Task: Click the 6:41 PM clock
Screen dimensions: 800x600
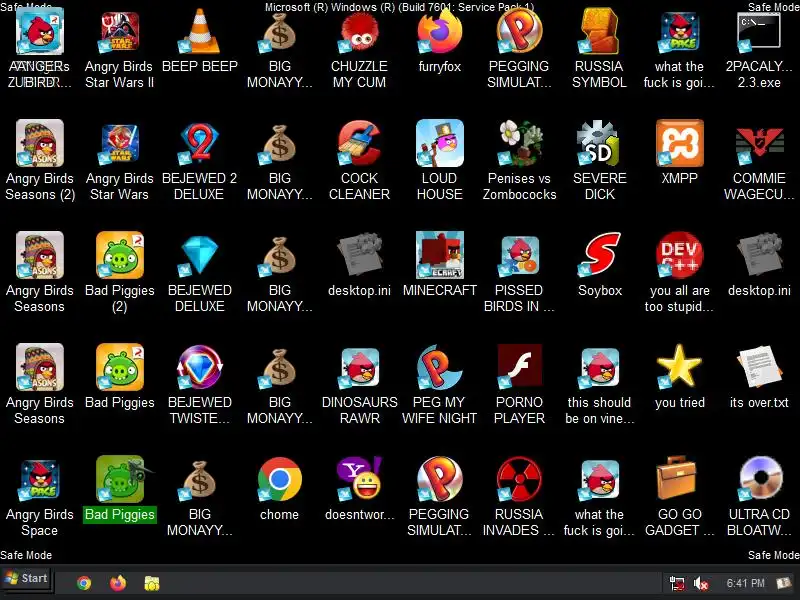Action: 745,583
